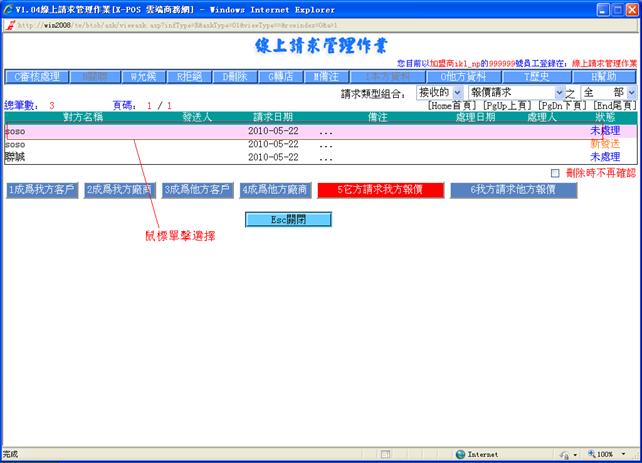642x463 pixels.
Task: Click the Esc關閉 close button
Action: click(x=288, y=219)
